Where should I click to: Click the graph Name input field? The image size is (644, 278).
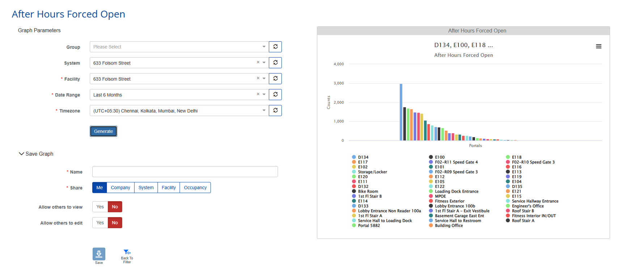[185, 172]
